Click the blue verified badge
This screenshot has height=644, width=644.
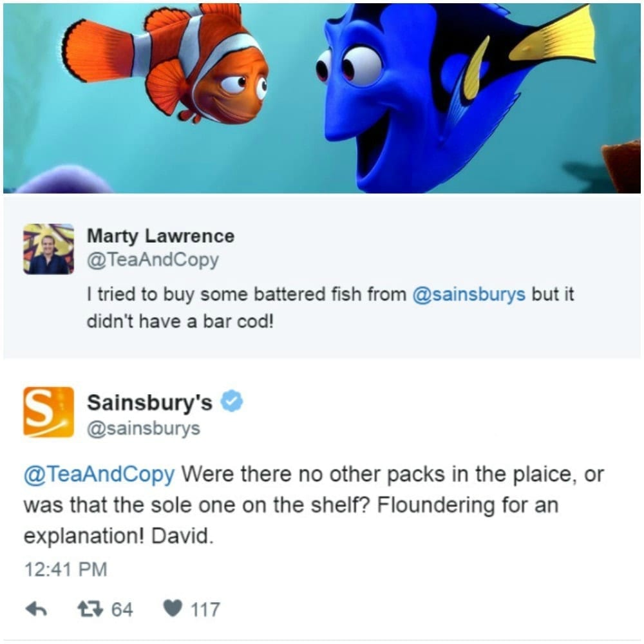[x=232, y=401]
